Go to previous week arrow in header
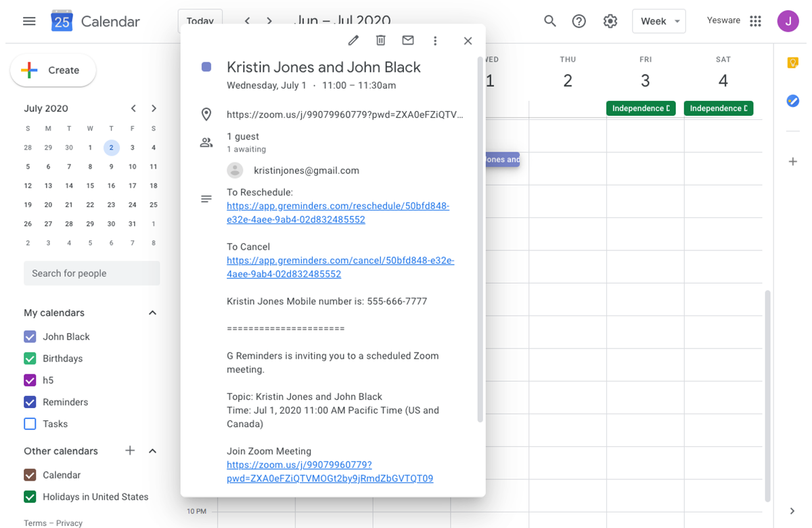 [x=248, y=21]
